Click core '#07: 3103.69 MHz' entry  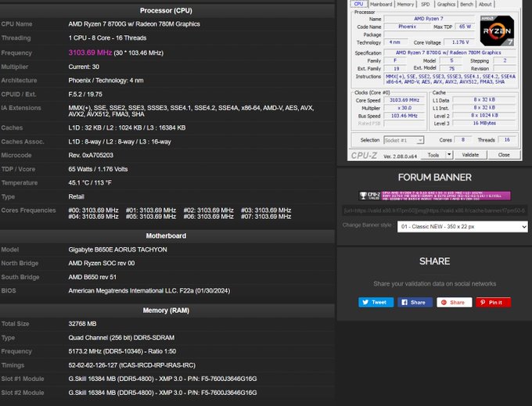[x=266, y=217]
